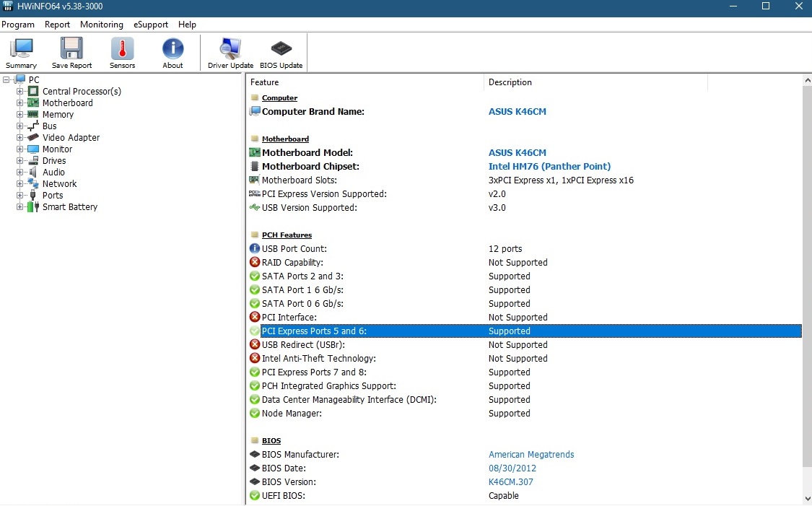Click the Motherboard tree icon
The height and width of the screenshot is (506, 812).
click(33, 102)
